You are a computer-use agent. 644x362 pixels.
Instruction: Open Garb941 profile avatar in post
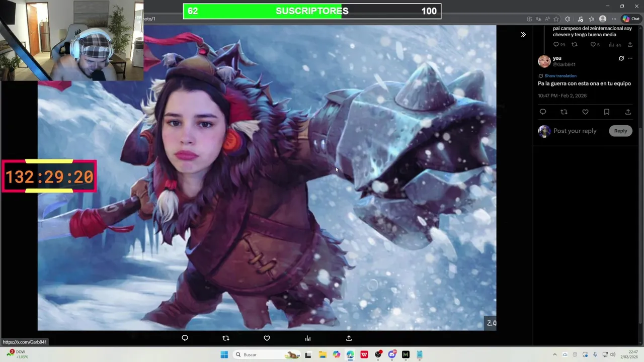[544, 61]
